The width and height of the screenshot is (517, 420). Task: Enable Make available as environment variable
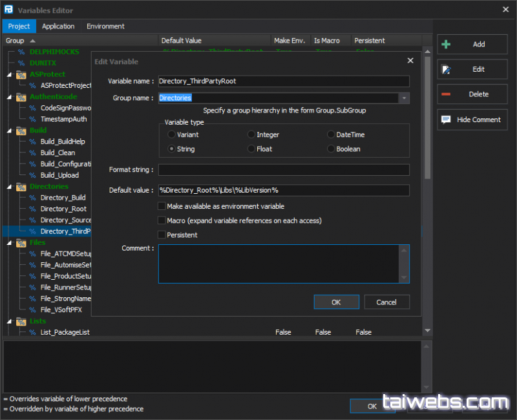tap(162, 207)
